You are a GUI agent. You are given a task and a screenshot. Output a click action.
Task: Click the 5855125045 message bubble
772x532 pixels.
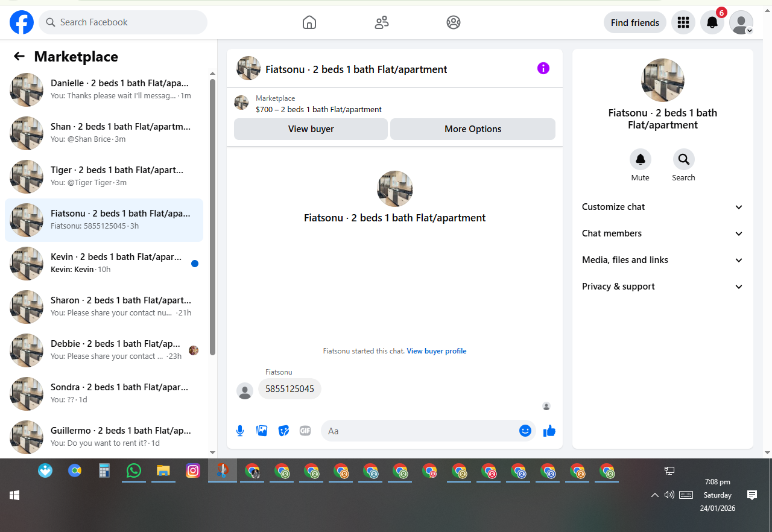[x=289, y=389]
